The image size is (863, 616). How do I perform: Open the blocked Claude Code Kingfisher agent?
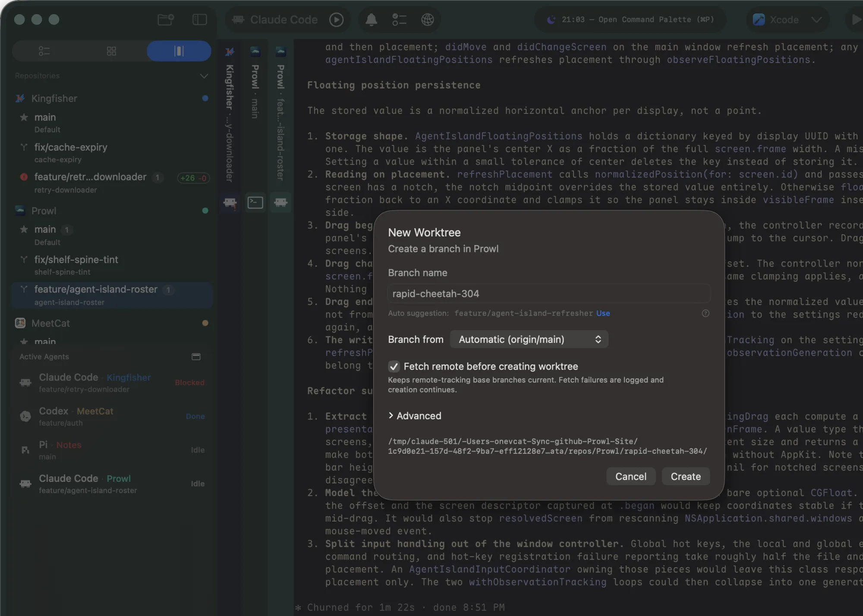112,383
